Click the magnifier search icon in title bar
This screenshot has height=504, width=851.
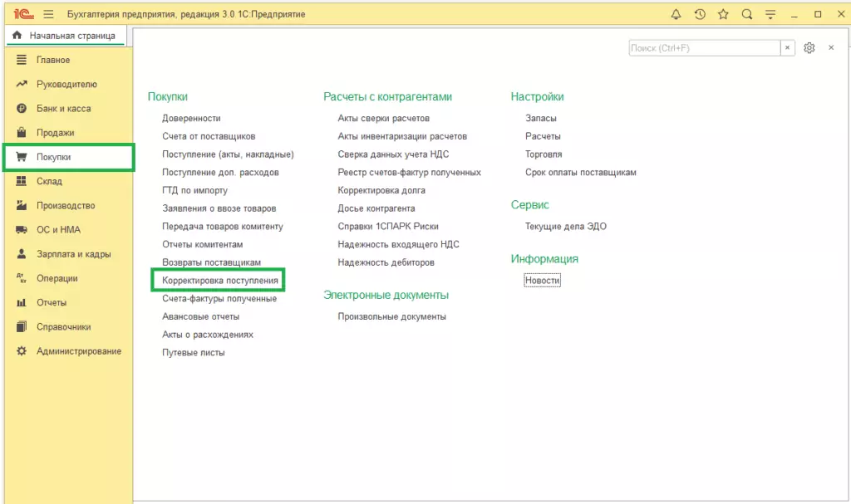pos(746,15)
